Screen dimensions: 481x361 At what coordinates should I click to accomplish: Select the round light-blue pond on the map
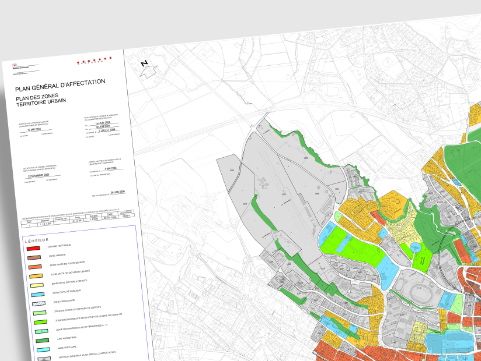pyautogui.click(x=415, y=247)
